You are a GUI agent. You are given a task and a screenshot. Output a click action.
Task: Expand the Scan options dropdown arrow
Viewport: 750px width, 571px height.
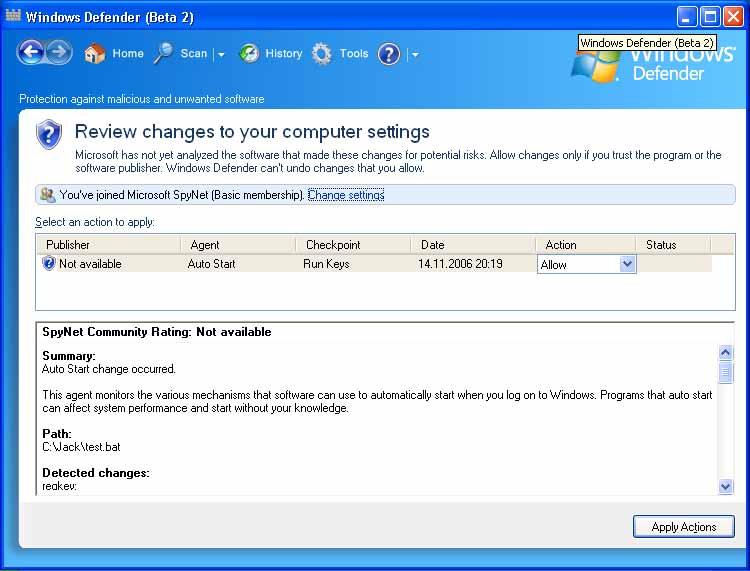click(x=221, y=55)
